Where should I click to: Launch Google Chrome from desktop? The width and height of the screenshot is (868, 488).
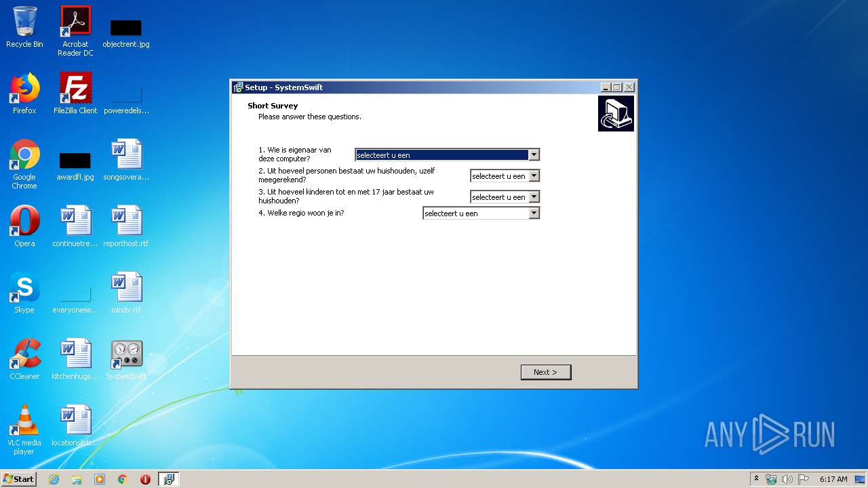pyautogui.click(x=24, y=164)
